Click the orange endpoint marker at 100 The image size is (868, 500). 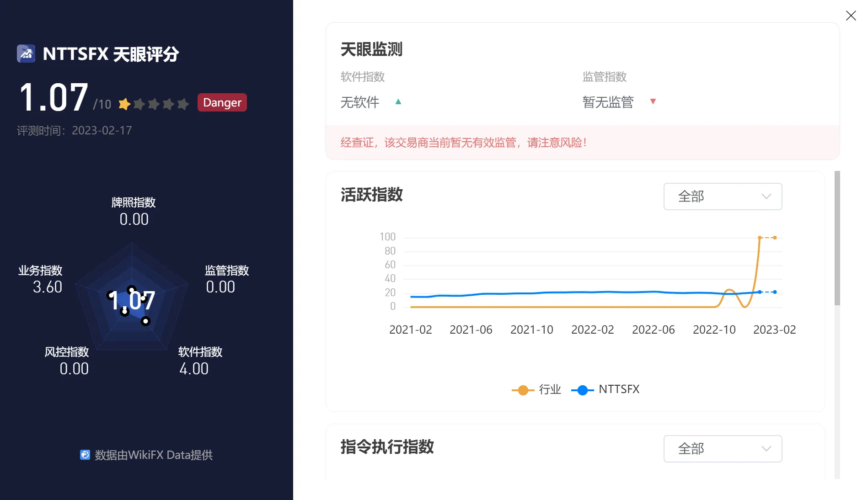pyautogui.click(x=775, y=238)
